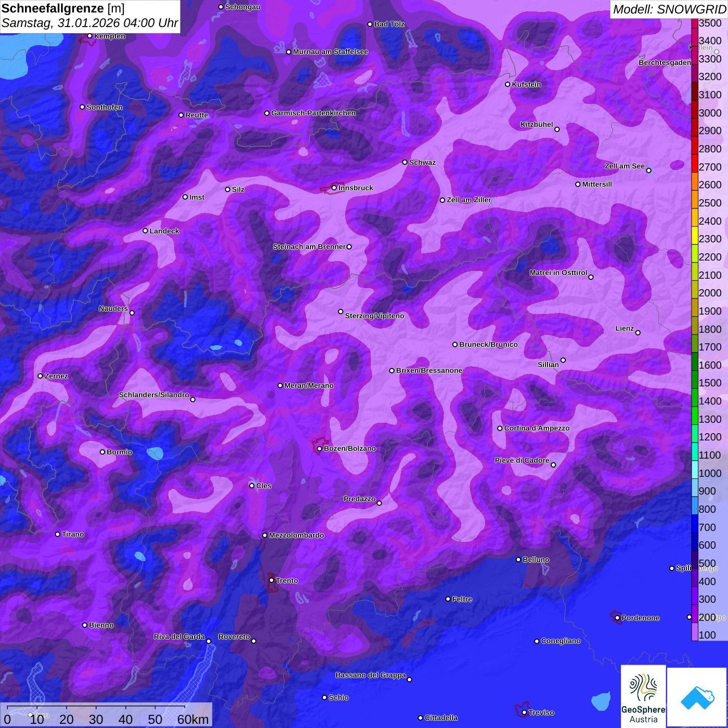728x728 pixels.
Task: Click the Kempten city marker
Action: 90,36
